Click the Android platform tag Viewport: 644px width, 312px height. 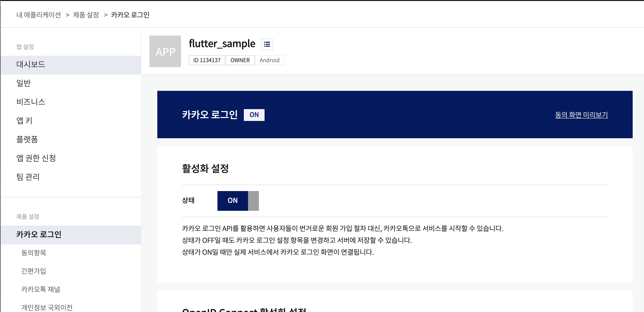tap(269, 60)
